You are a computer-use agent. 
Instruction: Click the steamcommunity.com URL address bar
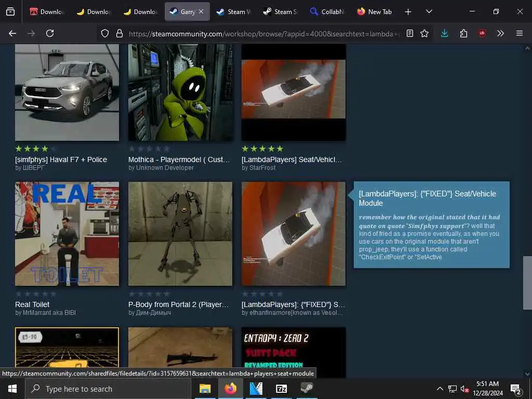pos(264,34)
